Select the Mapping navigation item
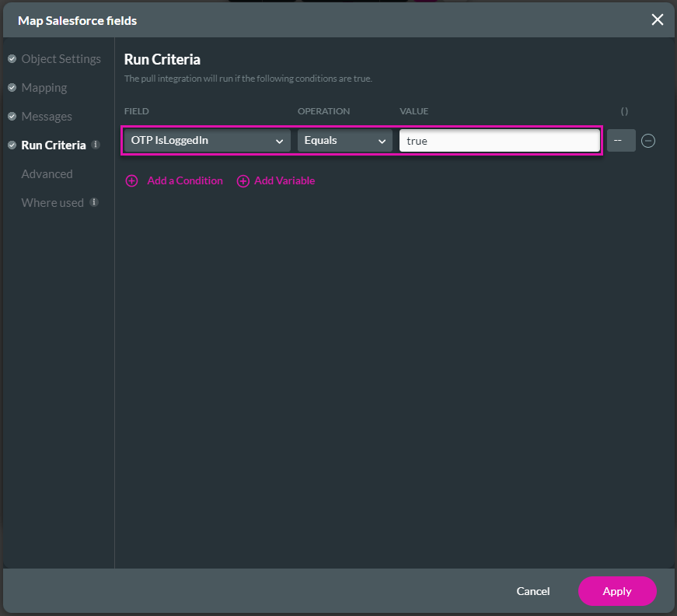 point(44,87)
